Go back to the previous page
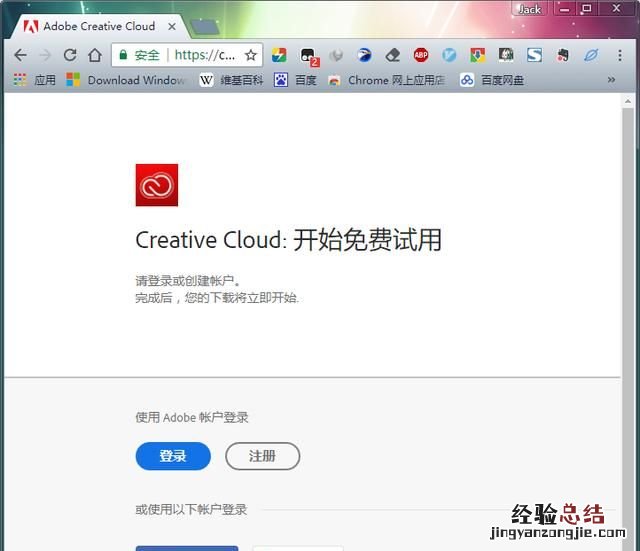The width and height of the screenshot is (640, 551). point(20,55)
